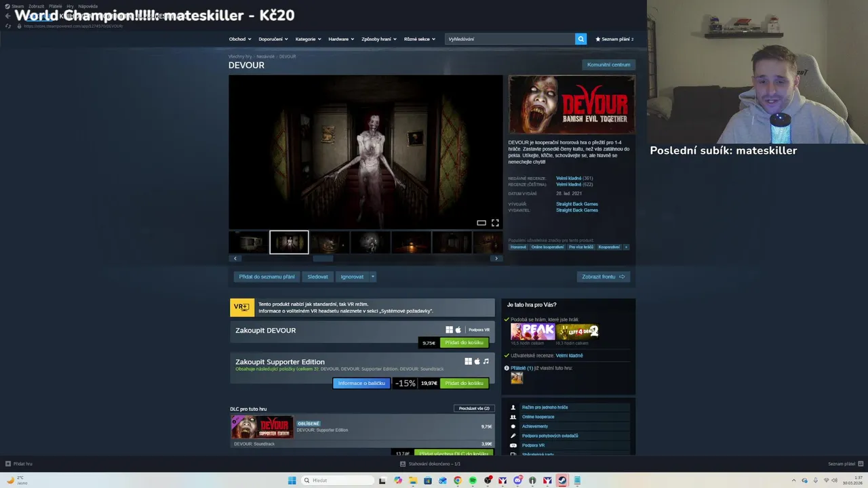The width and height of the screenshot is (868, 488).
Task: Click the Nezávislé breadcrumb link
Action: [265, 56]
